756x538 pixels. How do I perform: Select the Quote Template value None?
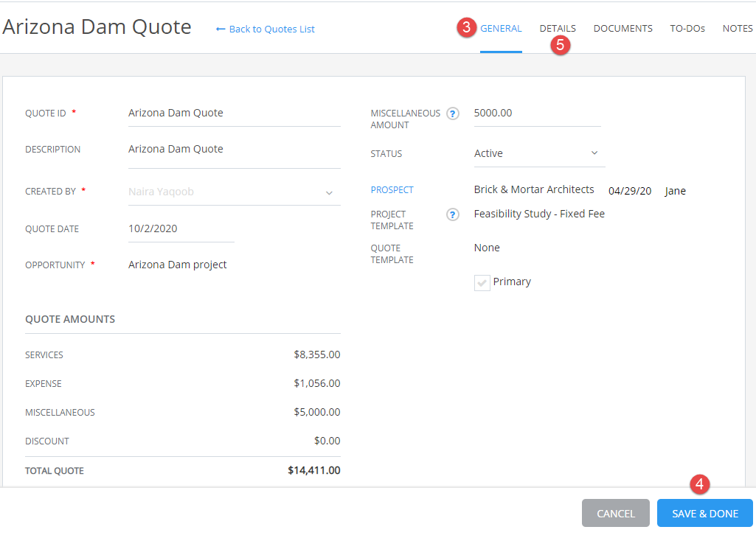[487, 248]
